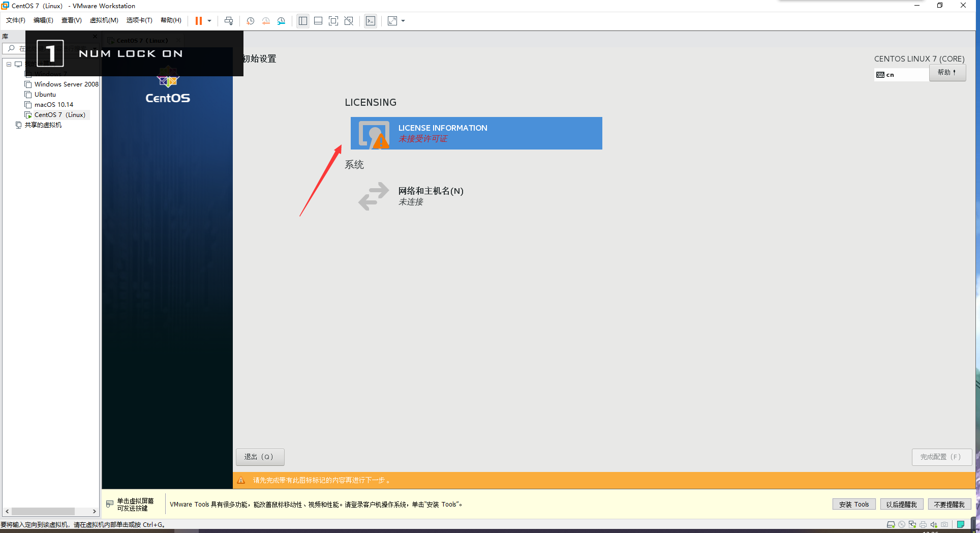Click the library panel right scroll arrow
This screenshot has width=980, height=533.
click(94, 511)
